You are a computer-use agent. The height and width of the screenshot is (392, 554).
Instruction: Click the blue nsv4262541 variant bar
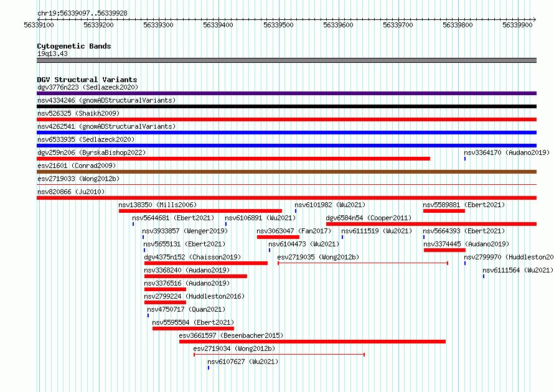click(x=286, y=133)
